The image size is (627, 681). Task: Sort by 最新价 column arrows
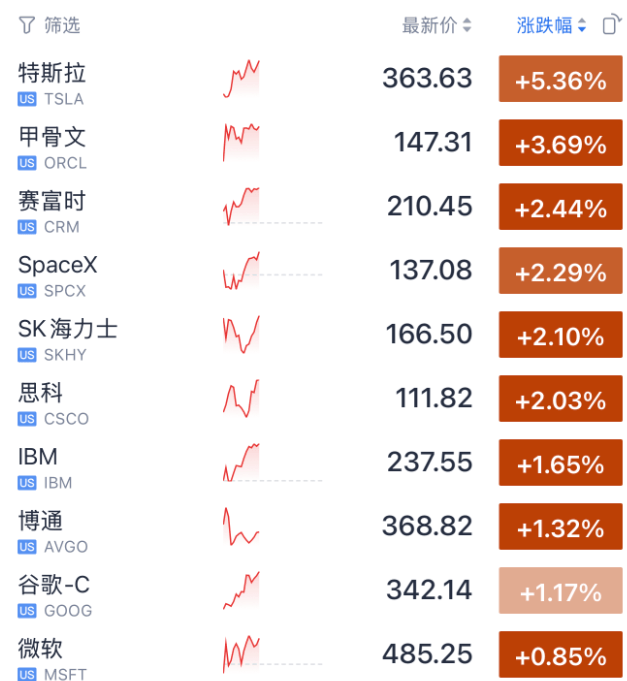(467, 25)
